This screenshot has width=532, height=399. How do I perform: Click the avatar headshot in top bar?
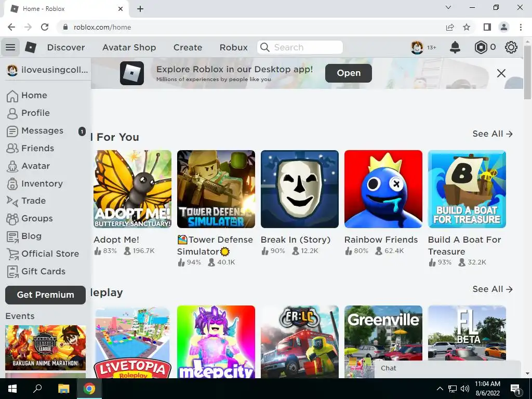[x=417, y=47]
